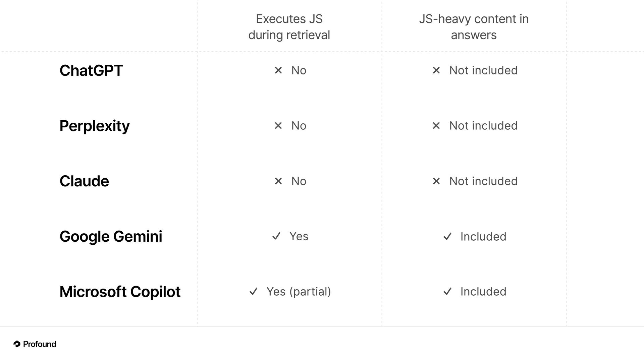Viewport: 644px width, 362px height.
Task: Click the checkmark beside Copilot's Included
Action: click(447, 292)
